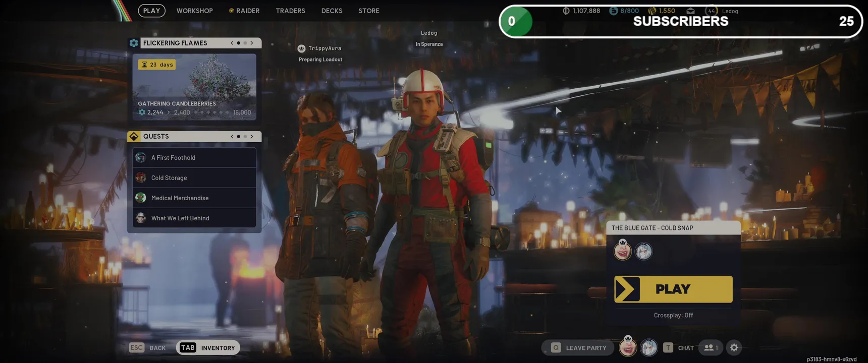Click party leader avatar in map panel
868x363 pixels.
(x=623, y=250)
